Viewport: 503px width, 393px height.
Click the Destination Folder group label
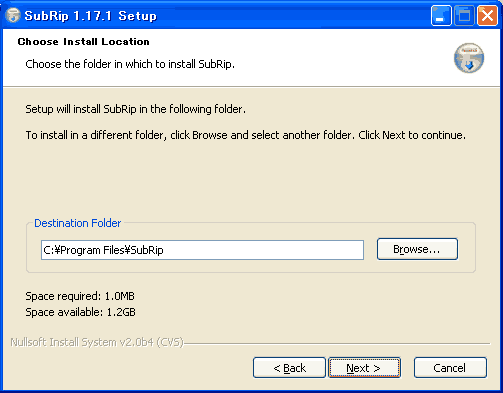(78, 223)
